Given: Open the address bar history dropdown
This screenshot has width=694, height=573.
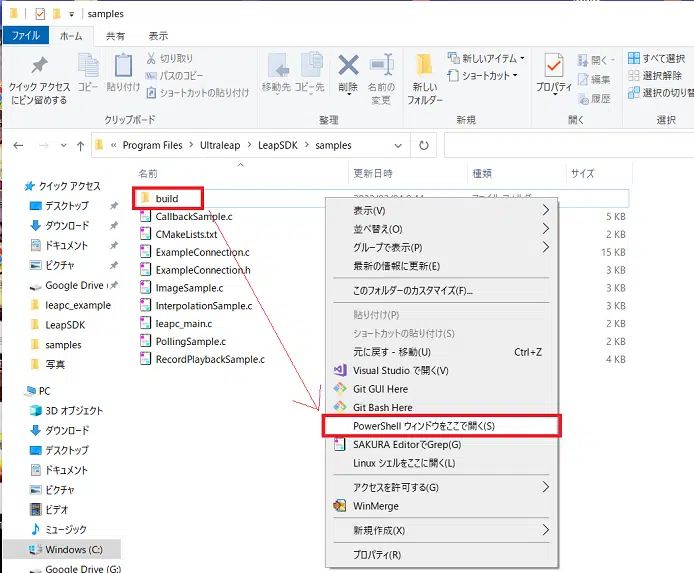Looking at the screenshot, I should pos(398,145).
